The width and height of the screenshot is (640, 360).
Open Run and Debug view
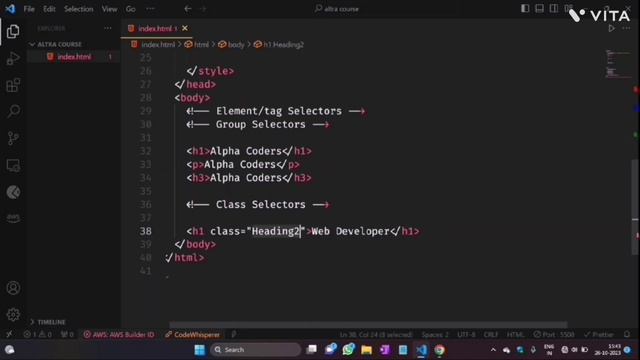13,58
